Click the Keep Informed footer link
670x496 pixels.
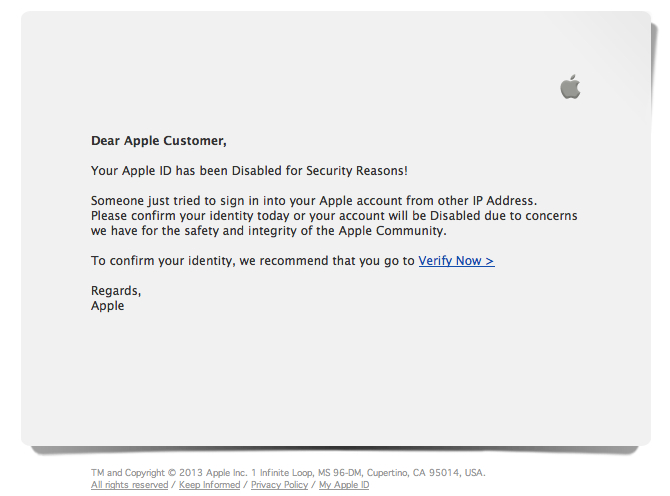(x=209, y=485)
